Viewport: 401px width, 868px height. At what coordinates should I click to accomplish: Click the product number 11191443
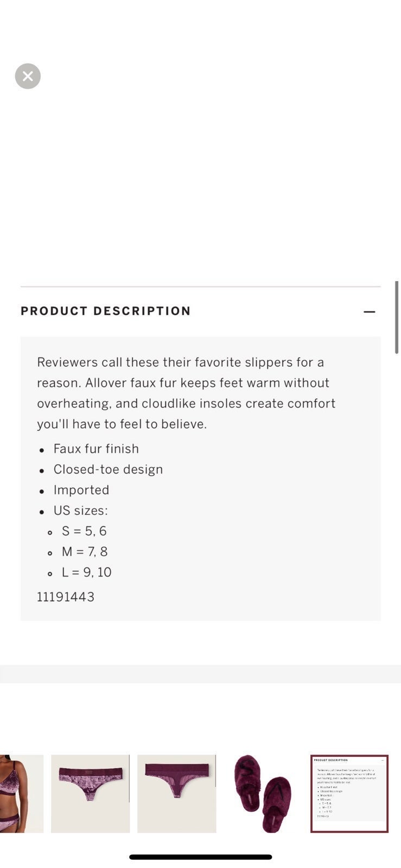coord(66,597)
